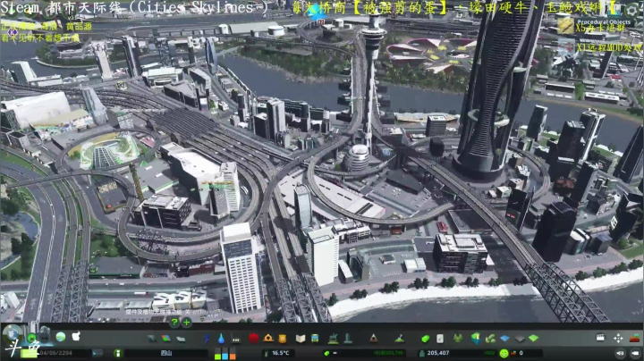The height and width of the screenshot is (361, 644).
Task: Open the Unique Buildings menu
Action: (x=348, y=339)
